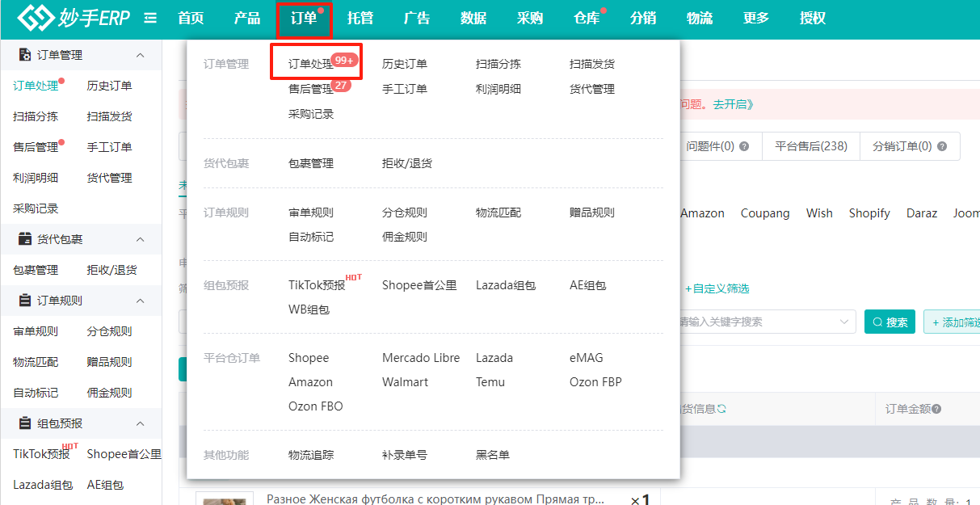Select 历史订单 in the dropdown menu
980x505 pixels.
coord(405,64)
